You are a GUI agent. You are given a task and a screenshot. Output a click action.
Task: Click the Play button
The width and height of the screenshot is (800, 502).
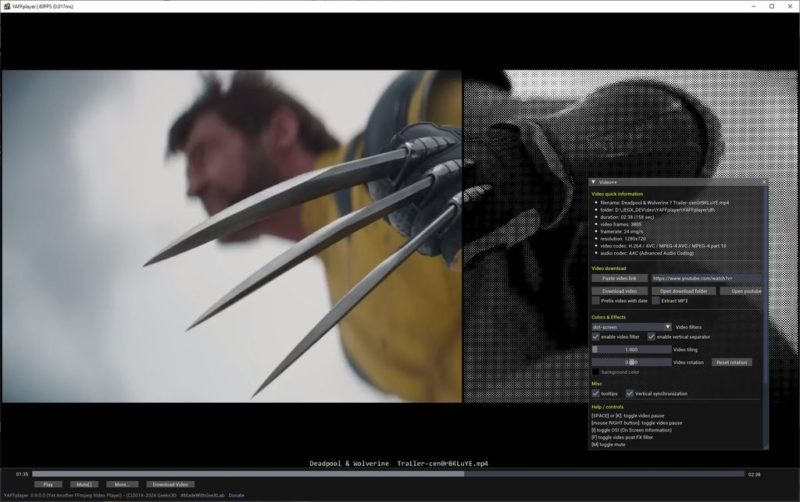[48, 485]
